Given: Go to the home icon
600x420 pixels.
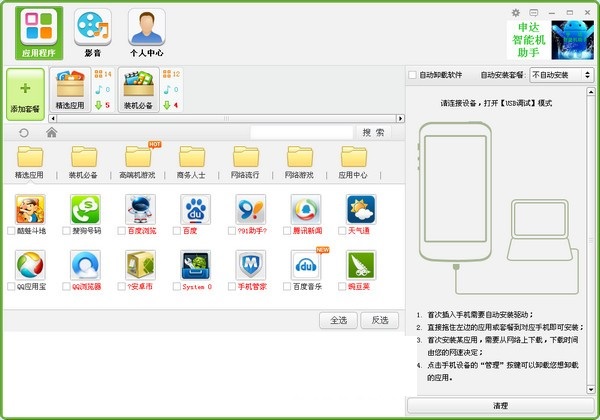Looking at the screenshot, I should tap(52, 132).
